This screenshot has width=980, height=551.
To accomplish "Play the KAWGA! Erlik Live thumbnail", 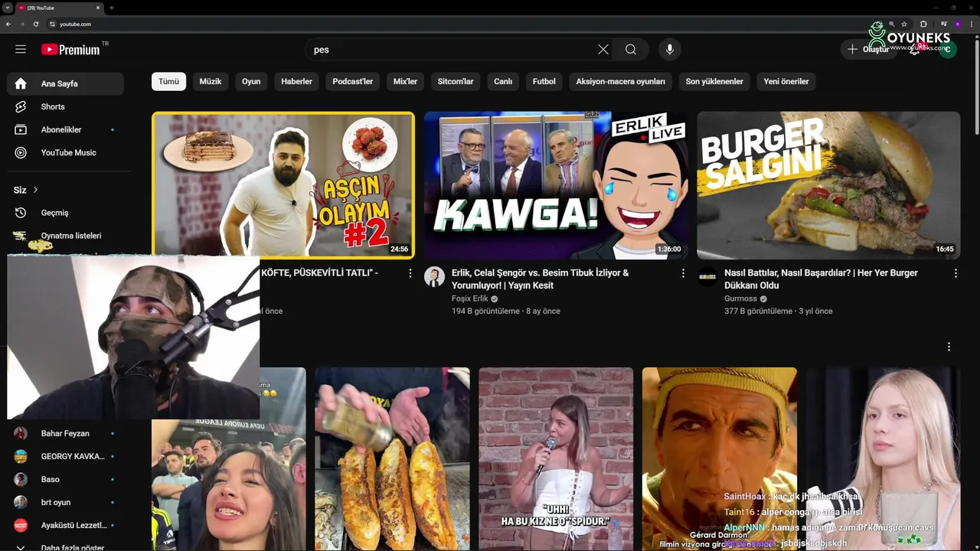I will click(x=556, y=186).
